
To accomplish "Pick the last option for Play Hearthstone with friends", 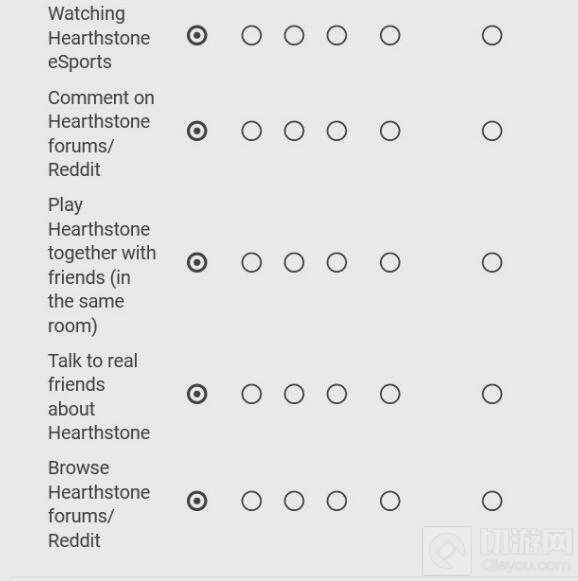I will (492, 263).
